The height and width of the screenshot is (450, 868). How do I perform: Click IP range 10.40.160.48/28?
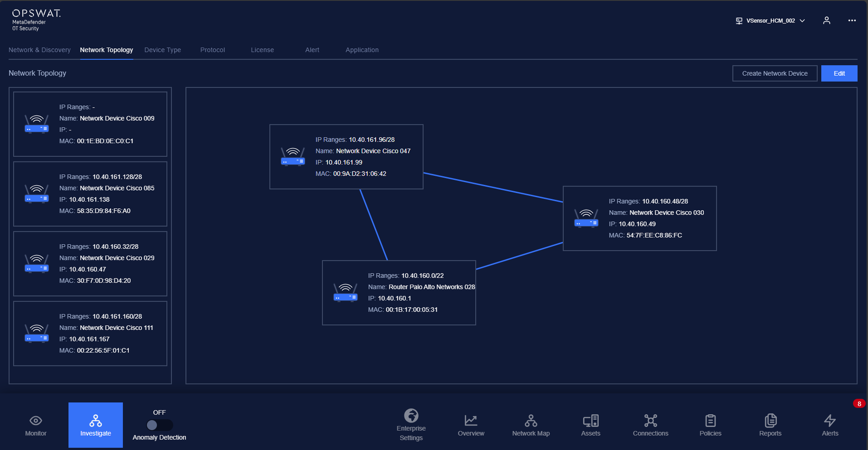pos(665,201)
